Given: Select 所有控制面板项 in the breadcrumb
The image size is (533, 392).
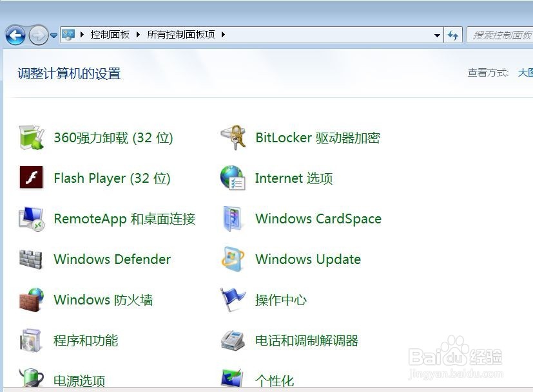Looking at the screenshot, I should (x=181, y=34).
